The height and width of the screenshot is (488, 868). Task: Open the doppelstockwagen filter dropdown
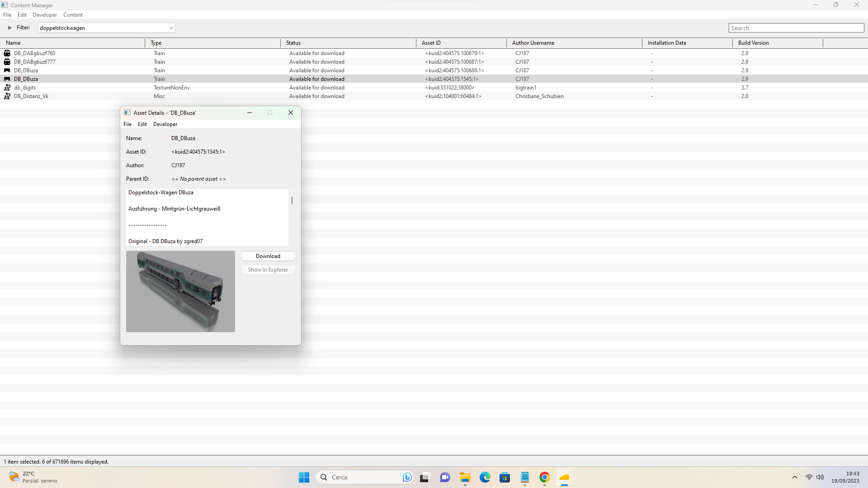click(x=171, y=28)
